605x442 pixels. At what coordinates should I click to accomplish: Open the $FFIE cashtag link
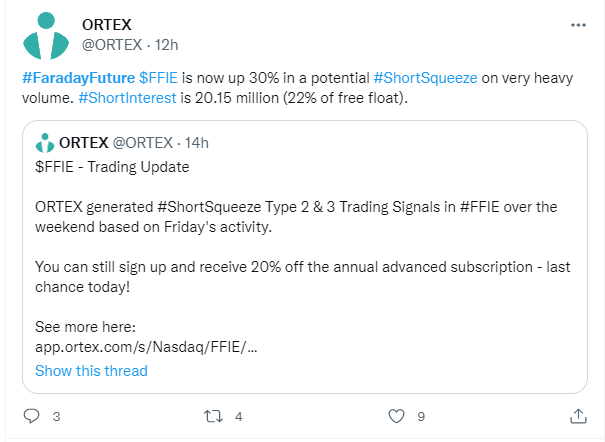pyautogui.click(x=158, y=78)
